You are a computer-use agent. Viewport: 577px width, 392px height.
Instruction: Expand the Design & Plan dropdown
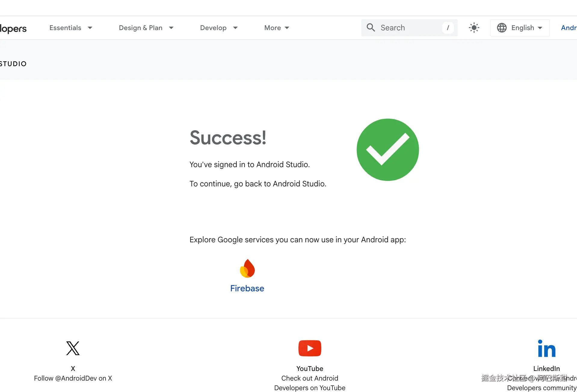coord(146,28)
